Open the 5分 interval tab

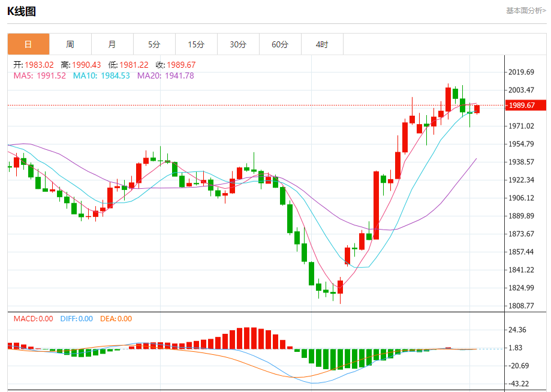[x=154, y=44]
